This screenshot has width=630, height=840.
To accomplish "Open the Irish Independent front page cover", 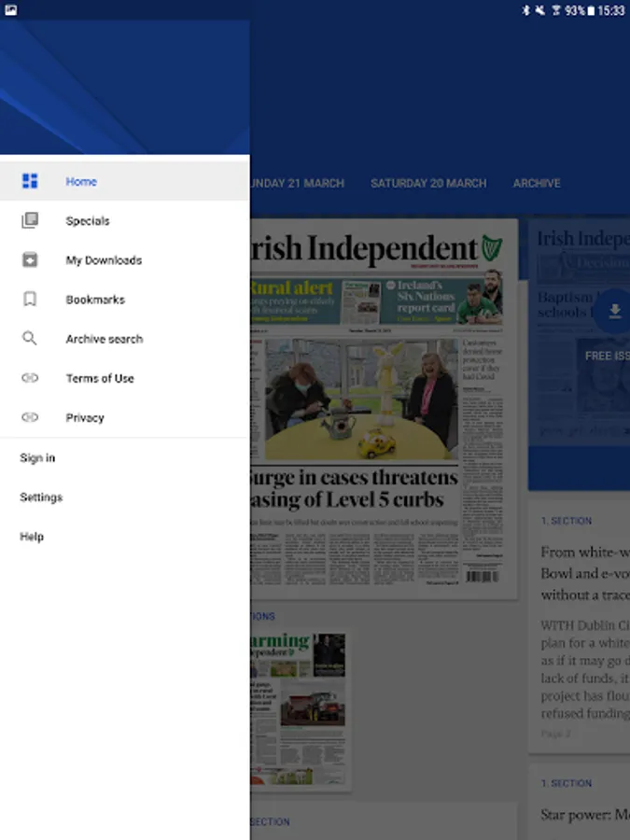I will [385, 408].
